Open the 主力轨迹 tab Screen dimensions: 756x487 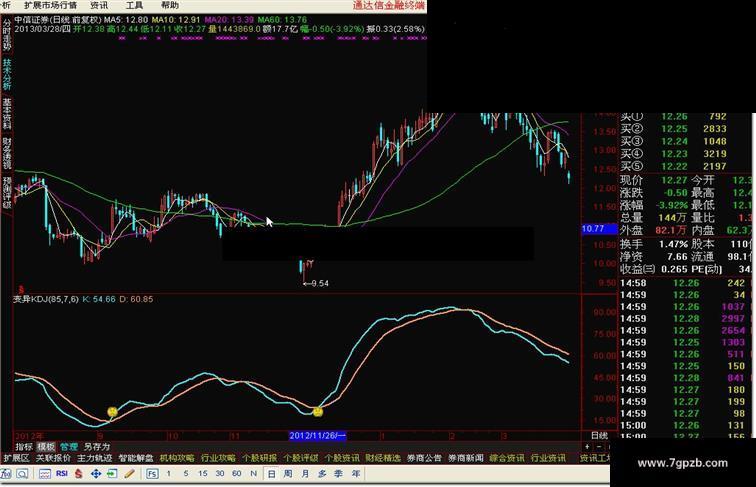coord(94,458)
